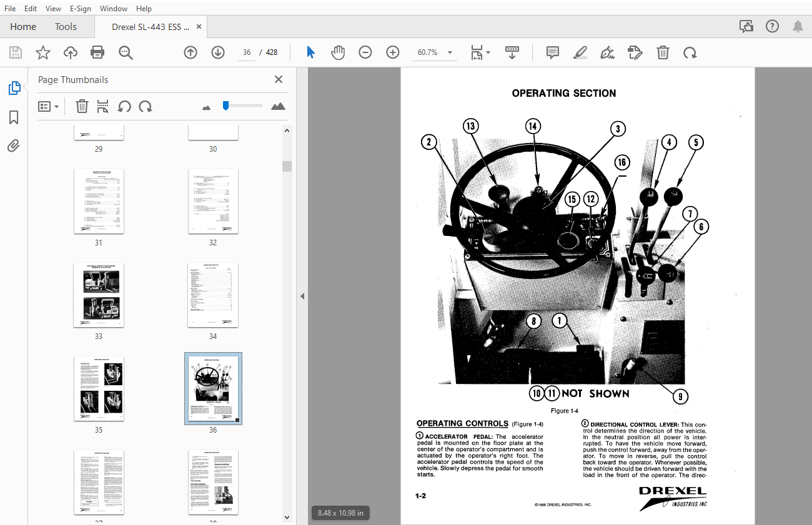Rotate the page clockwise in the toolbar
Image resolution: width=812 pixels, height=525 pixels.
[690, 52]
